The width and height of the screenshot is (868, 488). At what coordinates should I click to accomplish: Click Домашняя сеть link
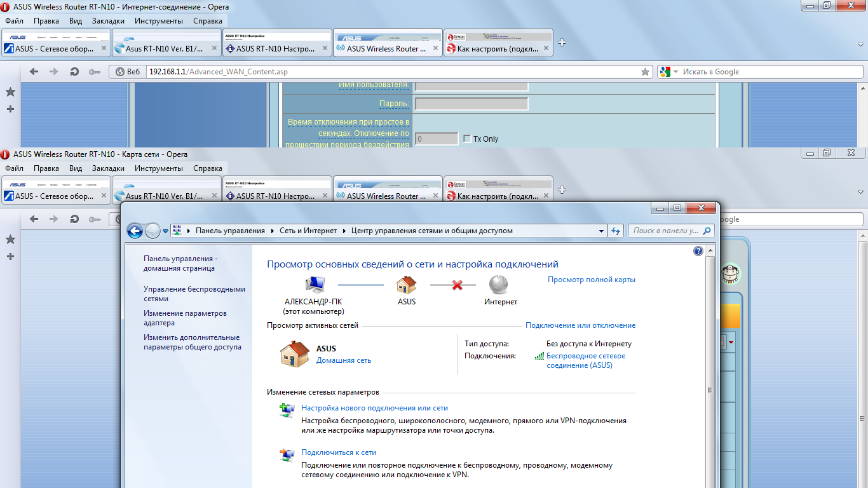(344, 360)
